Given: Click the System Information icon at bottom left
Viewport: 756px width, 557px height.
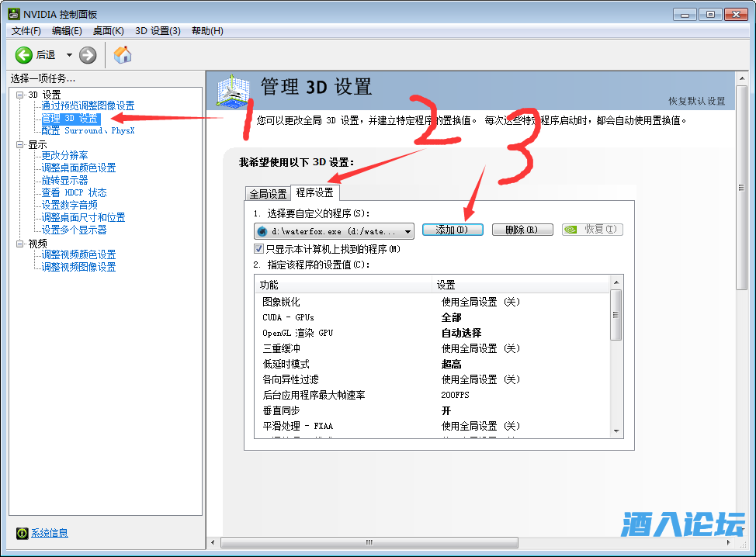Looking at the screenshot, I should [x=23, y=533].
